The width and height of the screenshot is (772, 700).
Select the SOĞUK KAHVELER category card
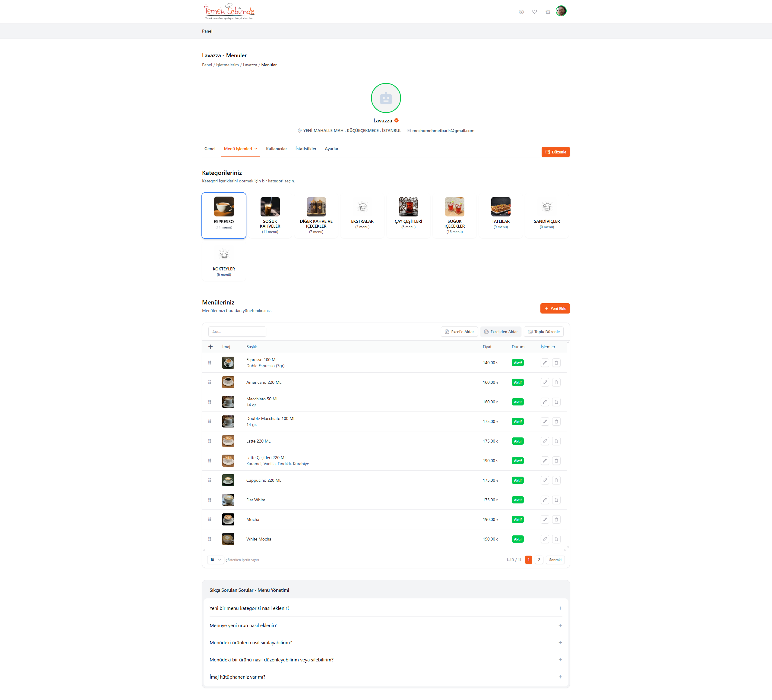270,215
